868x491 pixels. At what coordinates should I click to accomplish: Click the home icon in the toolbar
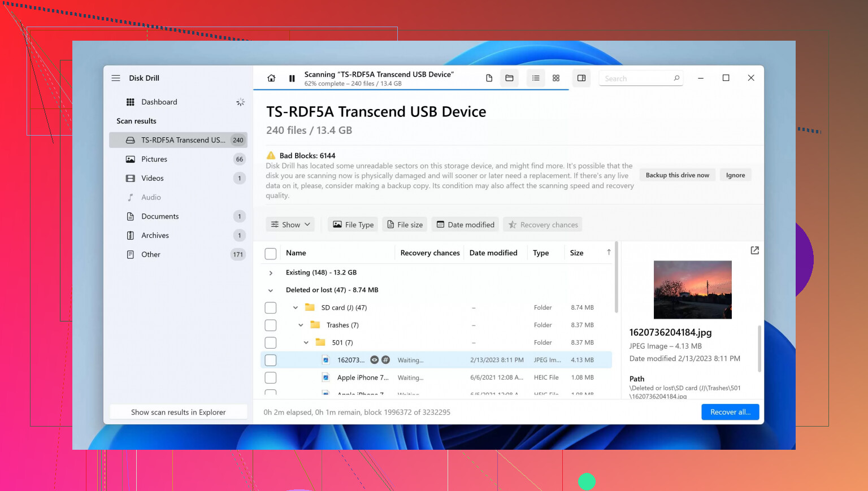(271, 79)
